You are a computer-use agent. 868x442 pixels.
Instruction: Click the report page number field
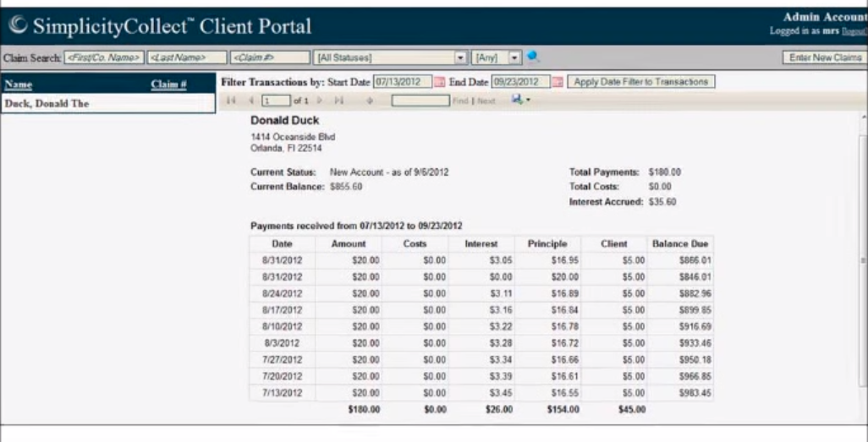point(276,101)
